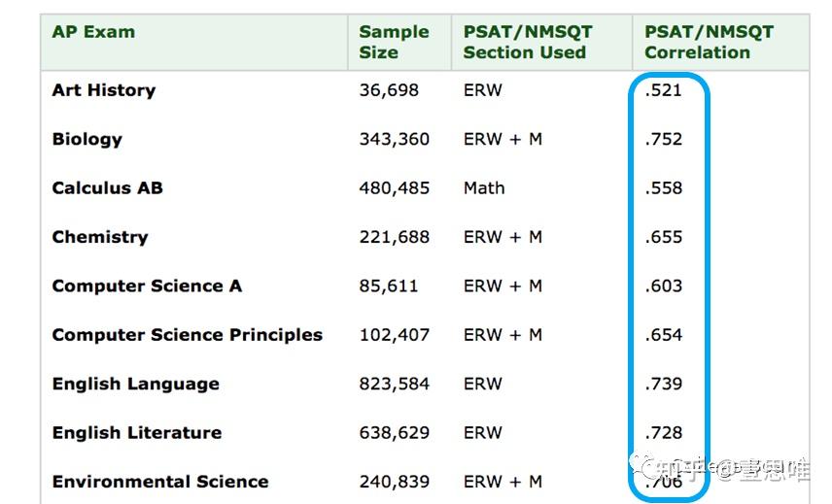Select the Art History row label
The height and width of the screenshot is (504, 832).
point(104,90)
